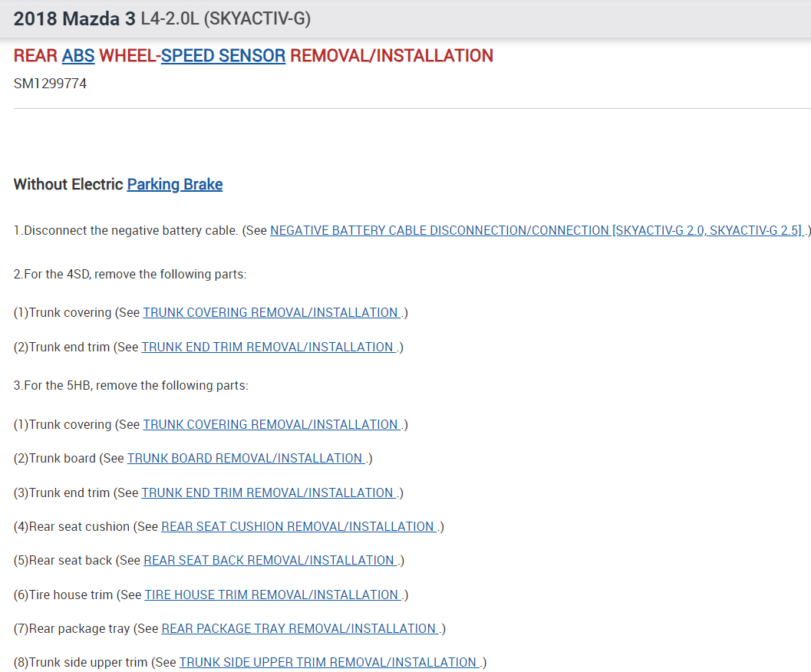
Task: Follow the Parking Brake link in the subheading
Action: point(175,184)
